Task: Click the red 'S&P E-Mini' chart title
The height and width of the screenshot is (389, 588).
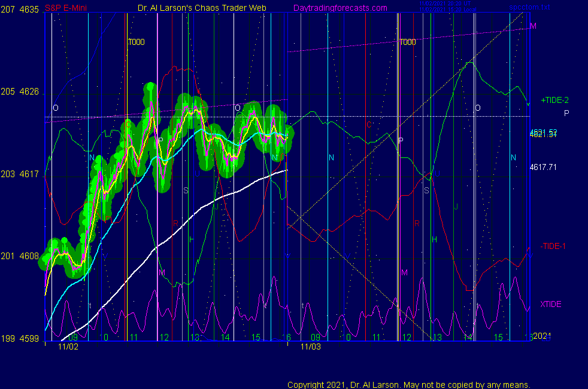Action: coord(66,8)
